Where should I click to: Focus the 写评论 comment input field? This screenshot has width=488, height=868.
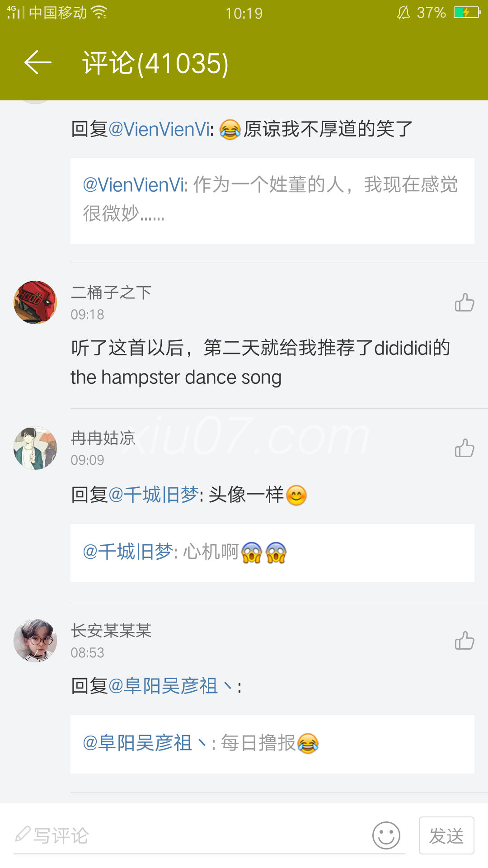(x=209, y=836)
